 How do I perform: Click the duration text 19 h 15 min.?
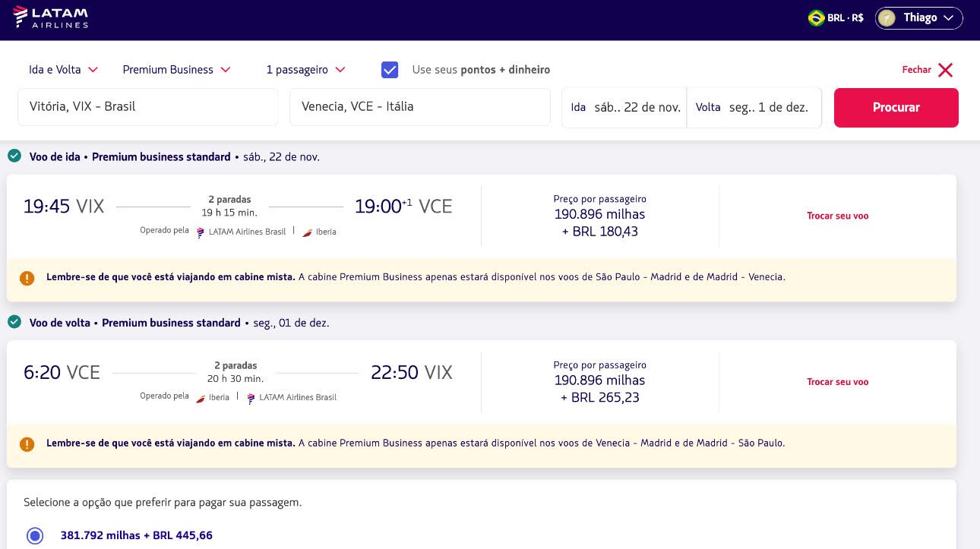coord(229,213)
